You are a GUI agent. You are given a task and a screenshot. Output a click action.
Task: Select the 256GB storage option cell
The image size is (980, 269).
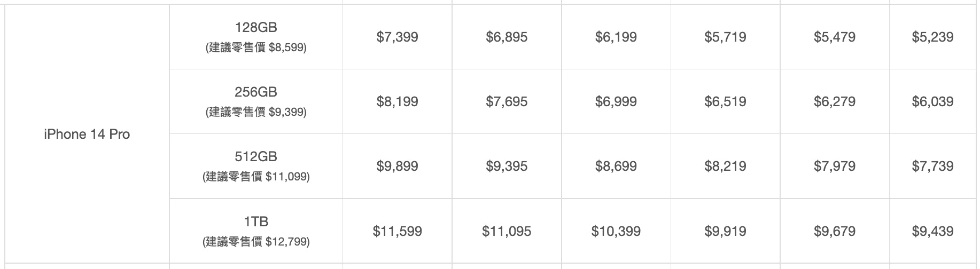(256, 101)
